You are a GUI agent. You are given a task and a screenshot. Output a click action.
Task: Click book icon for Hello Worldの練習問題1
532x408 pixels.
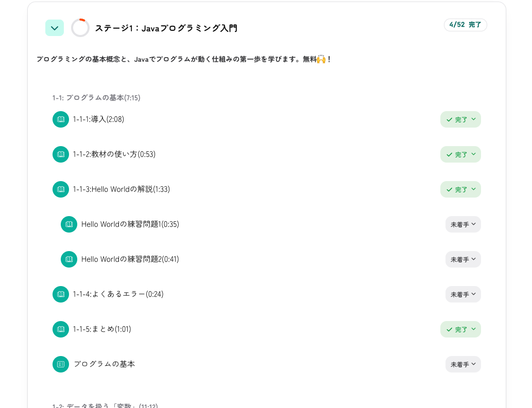pyautogui.click(x=69, y=224)
